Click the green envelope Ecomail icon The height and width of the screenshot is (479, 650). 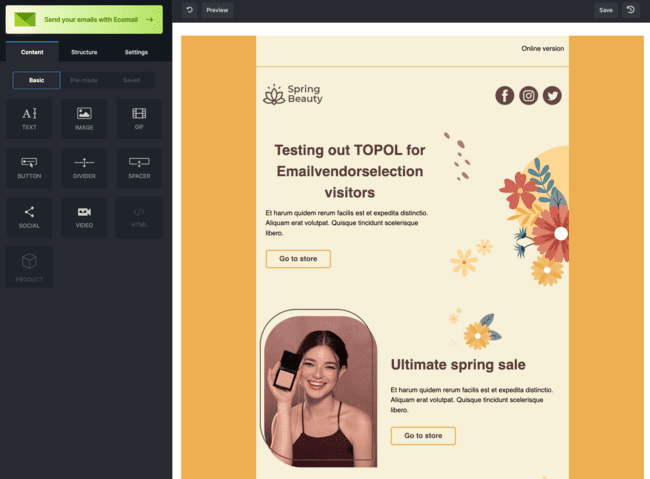click(25, 19)
